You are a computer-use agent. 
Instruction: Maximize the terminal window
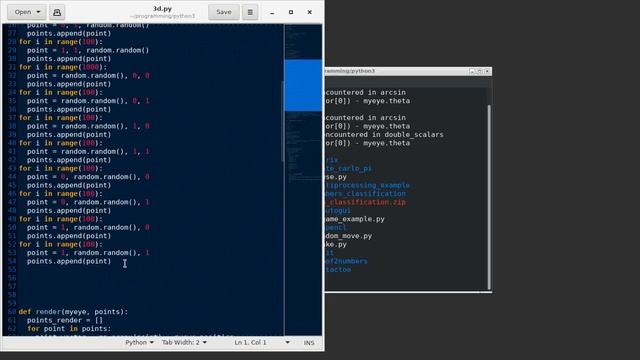click(x=480, y=71)
